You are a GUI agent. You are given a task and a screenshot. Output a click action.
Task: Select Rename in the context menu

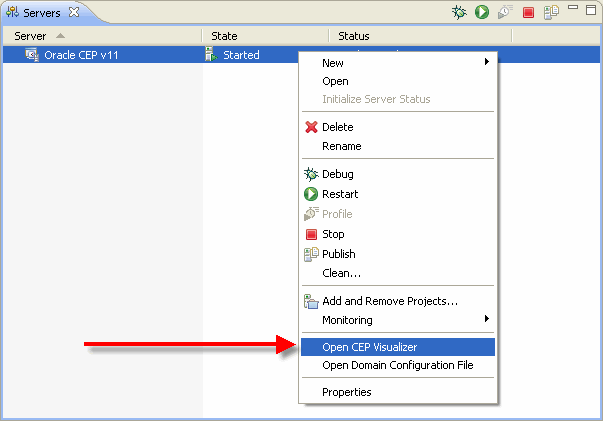click(x=398, y=146)
